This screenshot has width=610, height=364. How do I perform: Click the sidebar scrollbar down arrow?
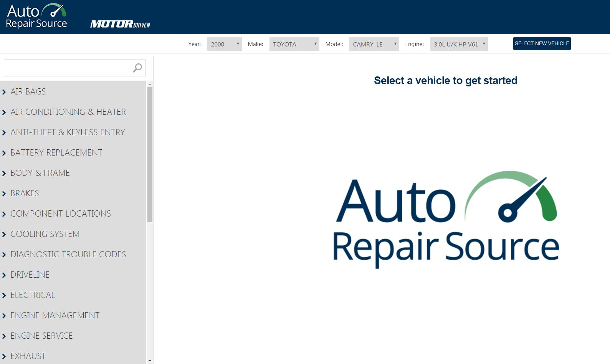150,361
